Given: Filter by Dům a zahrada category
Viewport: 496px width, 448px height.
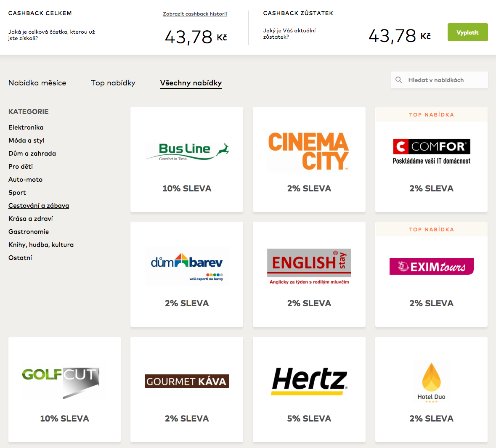Looking at the screenshot, I should (x=32, y=154).
